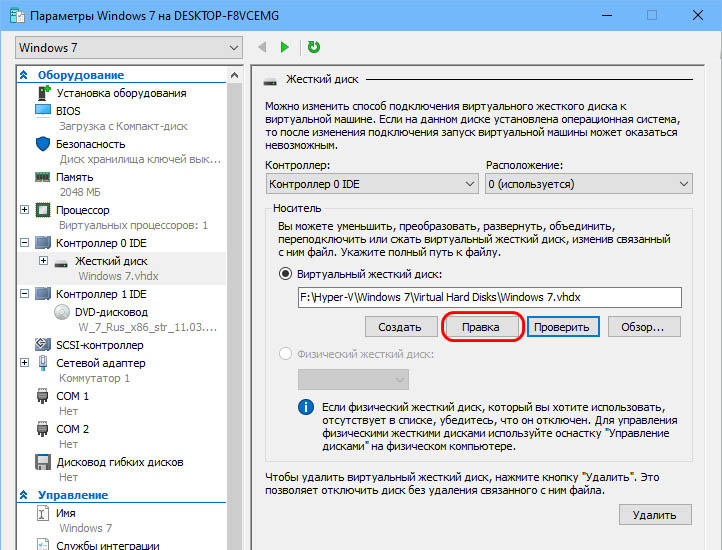Click the Загрузка с Компакт-диск text
722x550 pixels.
123,126
